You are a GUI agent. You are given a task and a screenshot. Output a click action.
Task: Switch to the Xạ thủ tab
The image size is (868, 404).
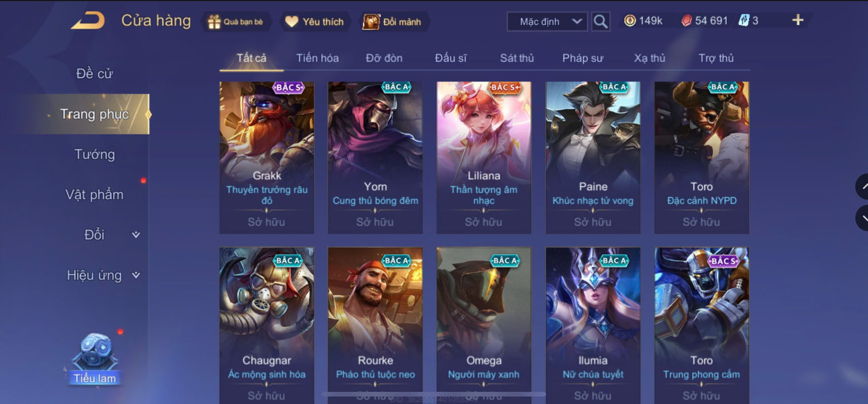point(650,58)
